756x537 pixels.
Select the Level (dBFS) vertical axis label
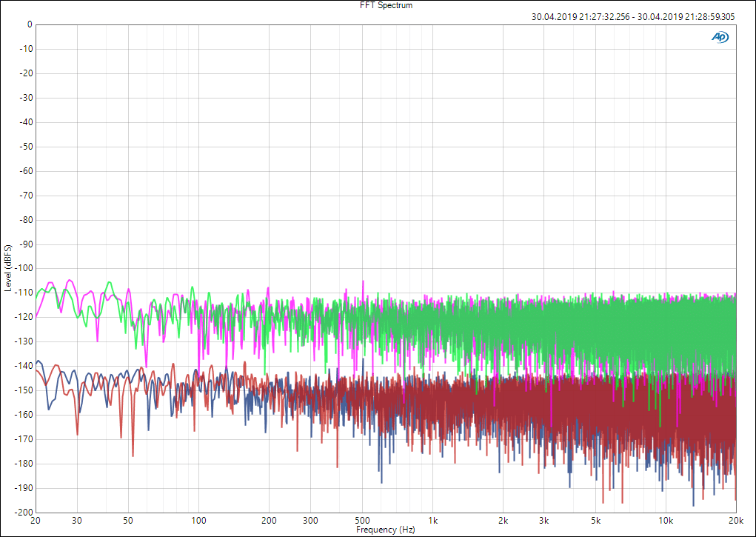(7, 267)
